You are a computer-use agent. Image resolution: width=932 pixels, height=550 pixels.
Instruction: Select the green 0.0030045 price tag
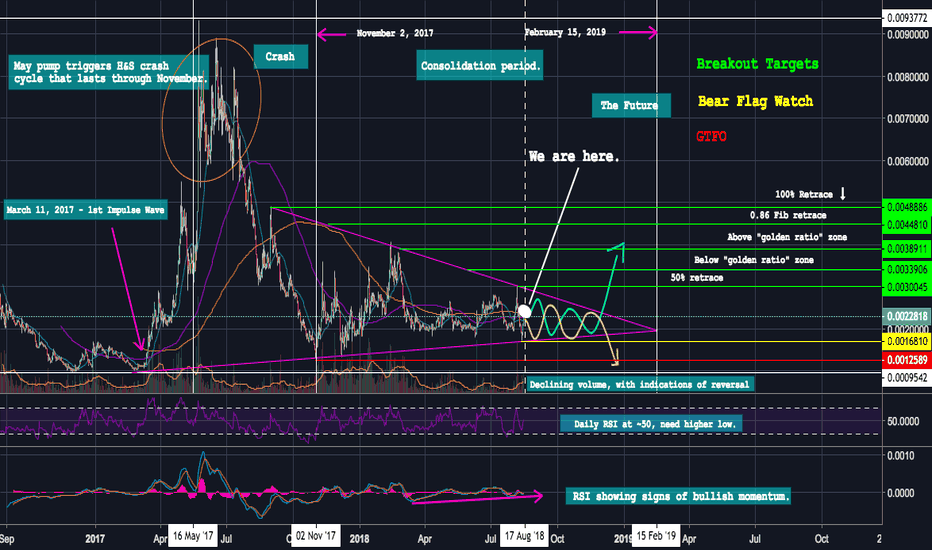[x=907, y=287]
